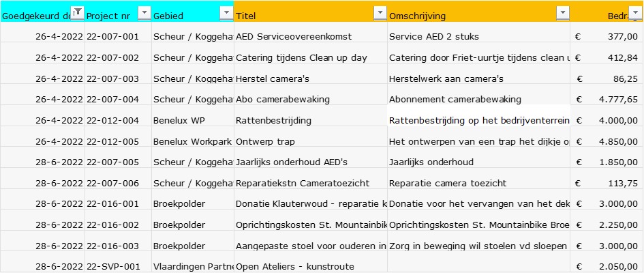Open the Goedgekeurd datum sort filter button
The width and height of the screenshot is (644, 273).
tap(77, 12)
